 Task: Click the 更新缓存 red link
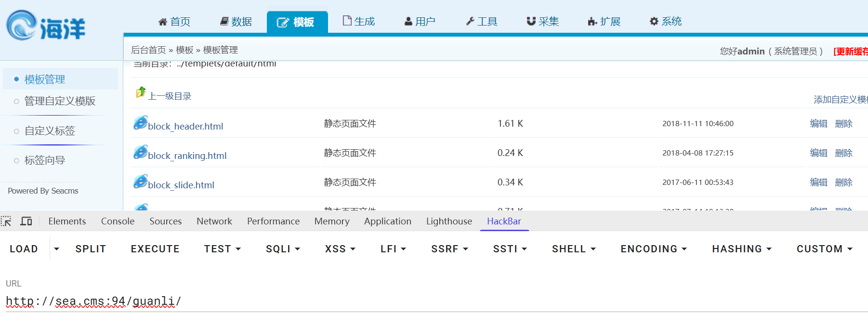click(851, 52)
